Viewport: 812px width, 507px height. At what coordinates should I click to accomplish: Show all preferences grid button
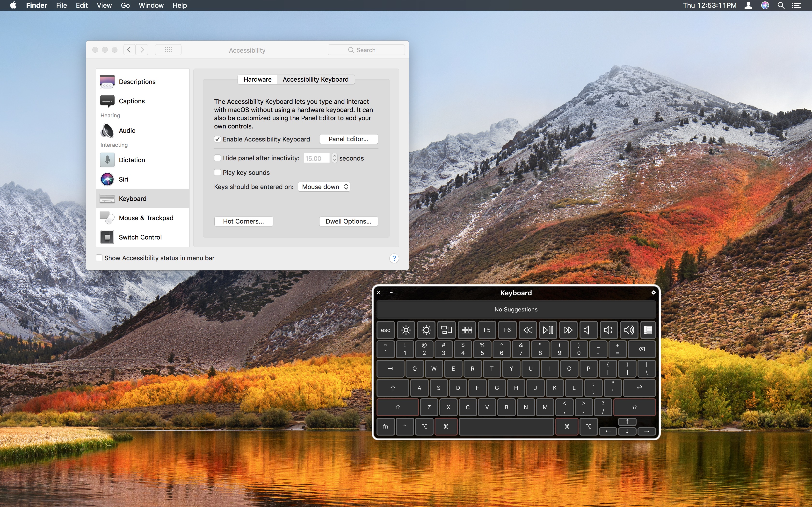168,50
